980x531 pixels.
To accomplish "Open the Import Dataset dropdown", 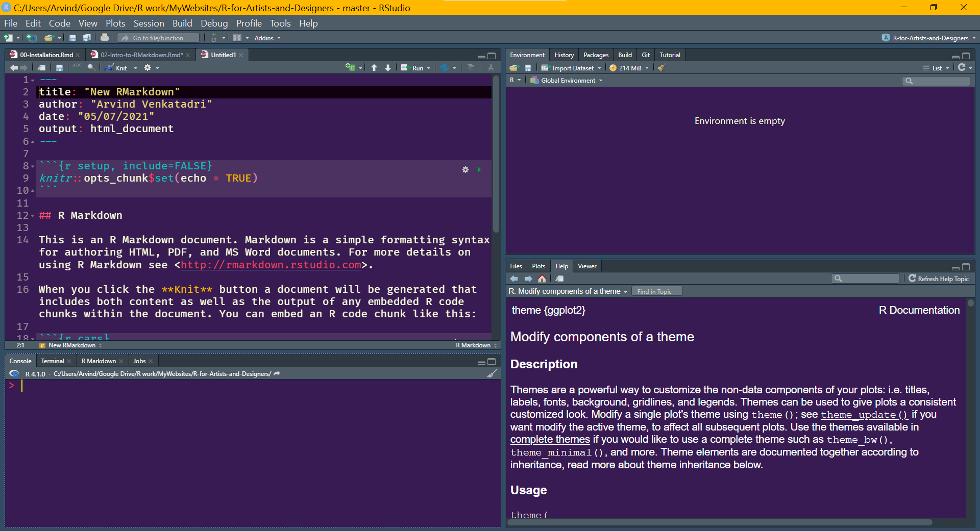I will 571,68.
